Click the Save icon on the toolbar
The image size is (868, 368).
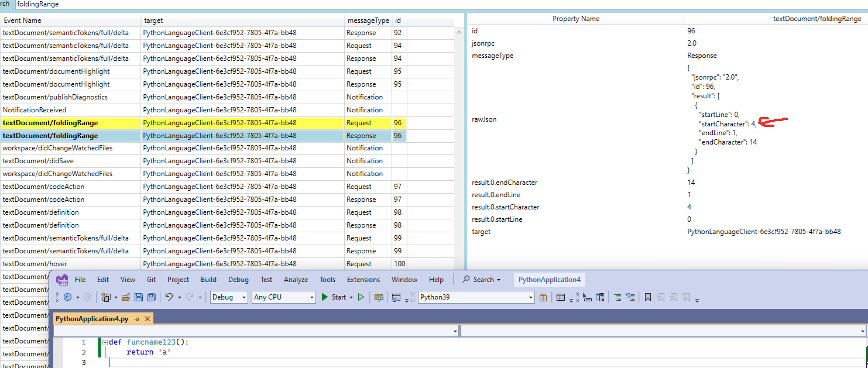[138, 297]
